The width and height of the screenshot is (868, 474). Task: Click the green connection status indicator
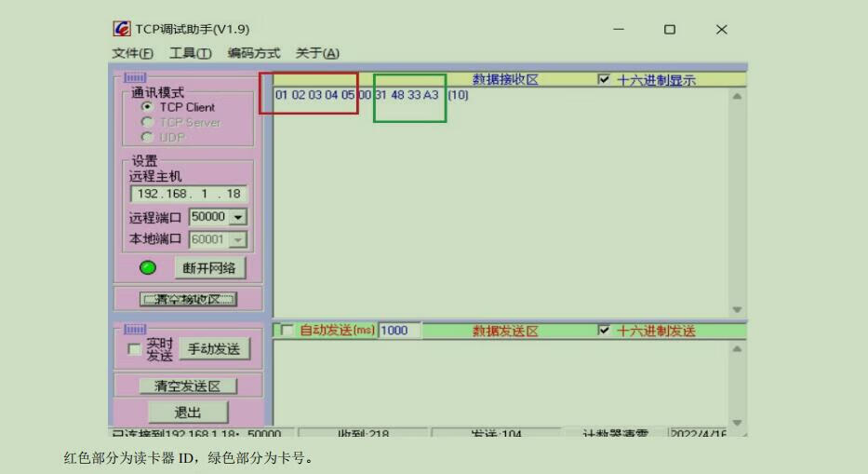click(x=148, y=268)
